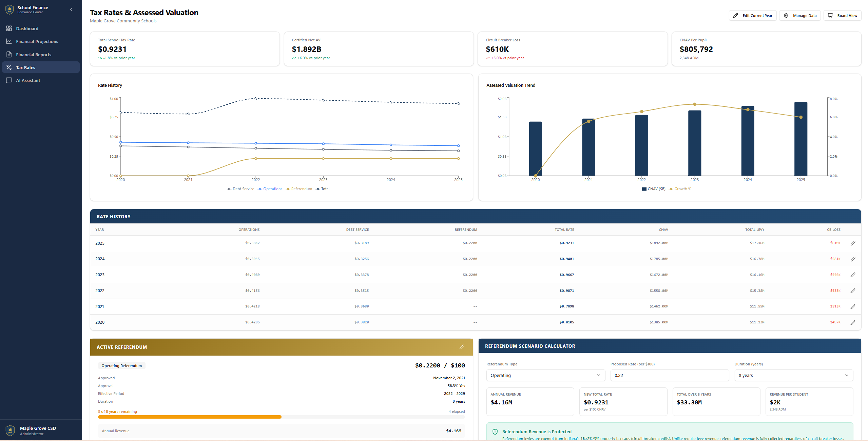Click the pencil icon for the 2022 row
Screen dimensions: 868x441
pos(853,290)
